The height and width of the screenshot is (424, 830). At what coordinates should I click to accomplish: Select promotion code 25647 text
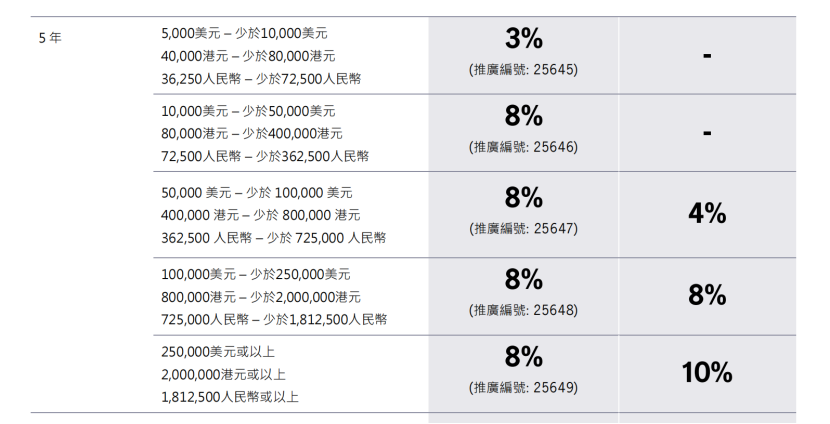coord(523,228)
